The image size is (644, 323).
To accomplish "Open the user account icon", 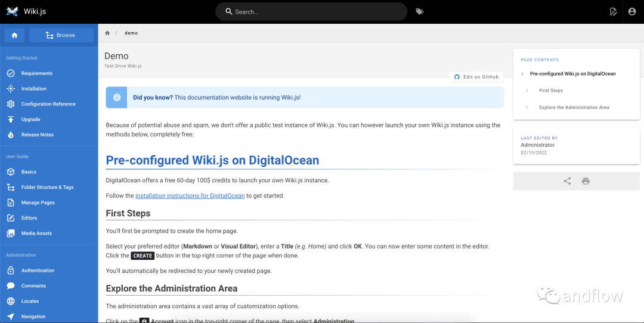I will pyautogui.click(x=632, y=11).
